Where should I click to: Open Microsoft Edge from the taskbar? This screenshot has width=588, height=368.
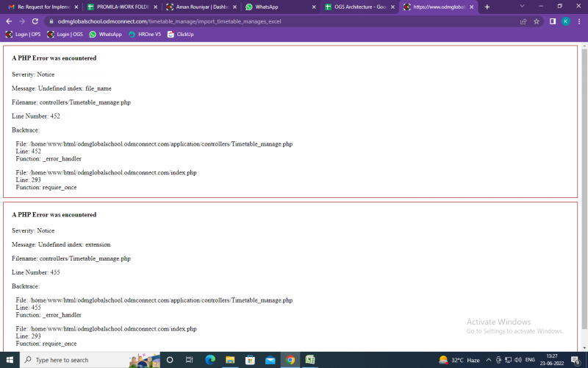pos(209,360)
